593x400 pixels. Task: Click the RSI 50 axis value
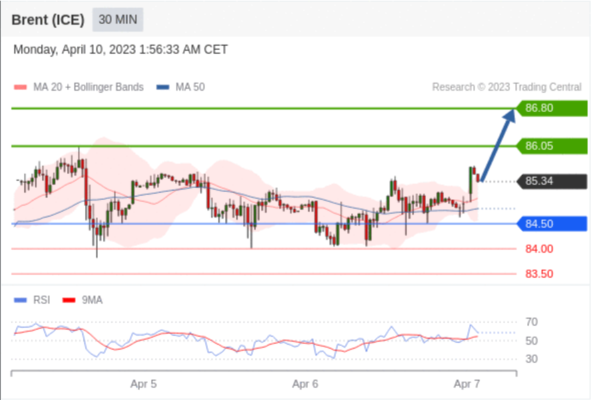coord(531,341)
